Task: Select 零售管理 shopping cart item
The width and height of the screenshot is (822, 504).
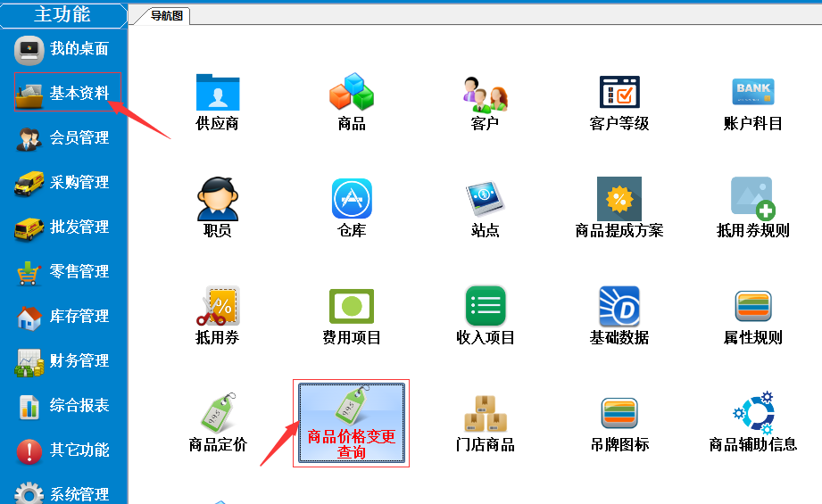Action: coord(62,272)
